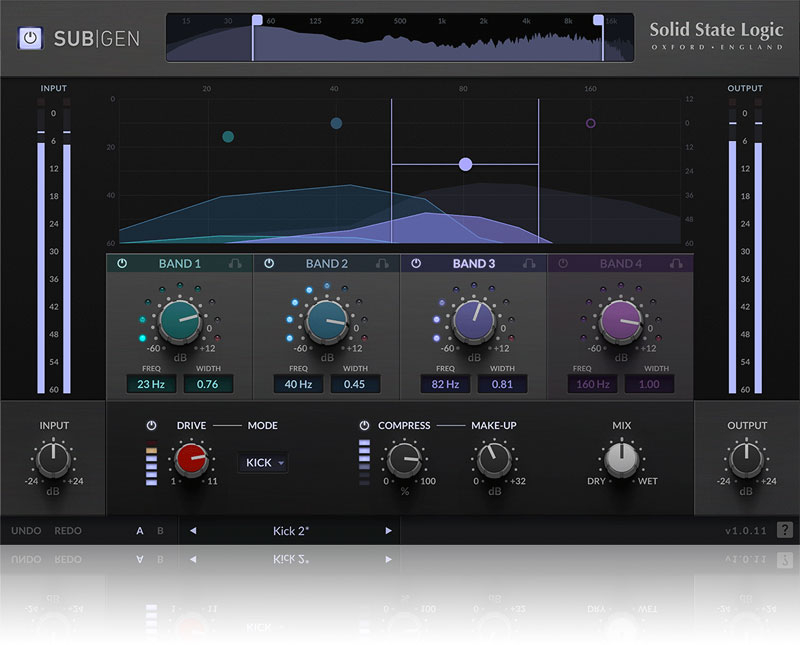Screen dimensions: 800x645
Task: Toggle Band 1 power button
Action: coord(122,263)
